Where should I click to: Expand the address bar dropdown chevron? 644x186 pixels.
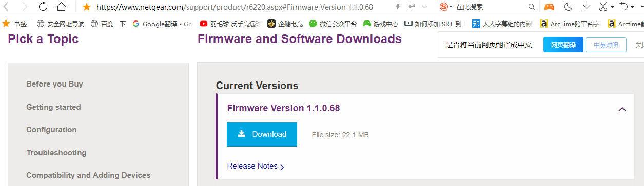(x=424, y=7)
